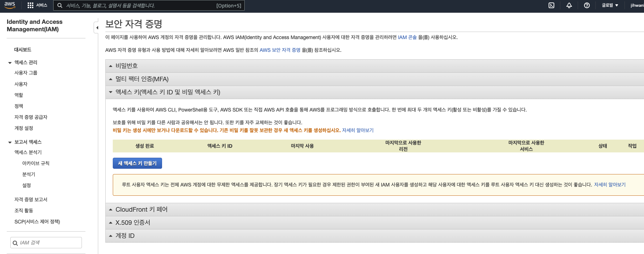Open 대시보드 in the sidebar
This screenshot has height=254, width=644.
23,50
